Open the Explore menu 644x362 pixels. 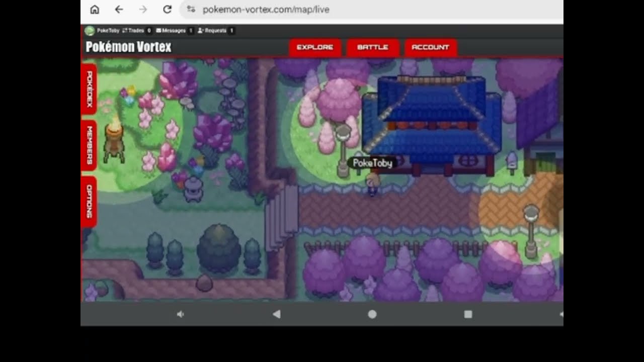(315, 47)
